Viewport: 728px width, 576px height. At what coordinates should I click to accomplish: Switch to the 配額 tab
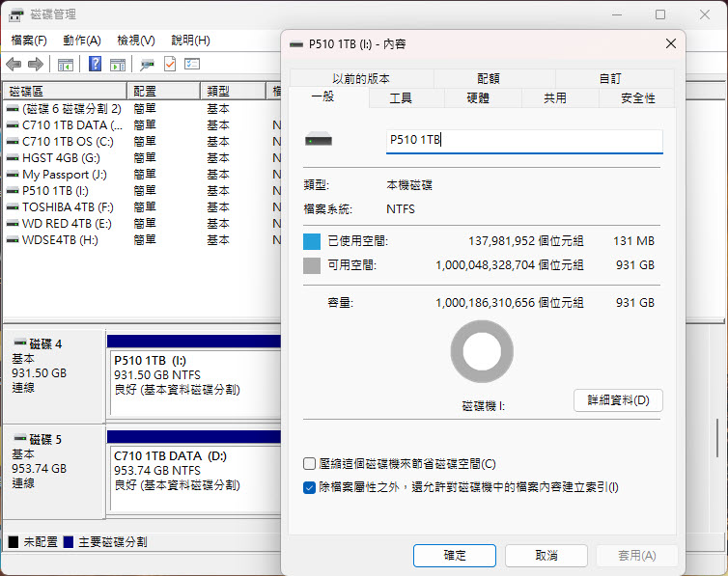(489, 79)
